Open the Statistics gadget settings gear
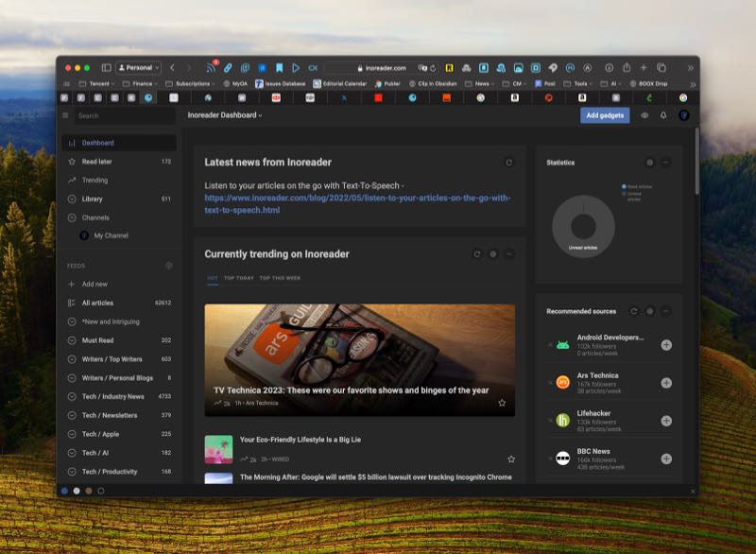The height and width of the screenshot is (554, 756). [649, 163]
